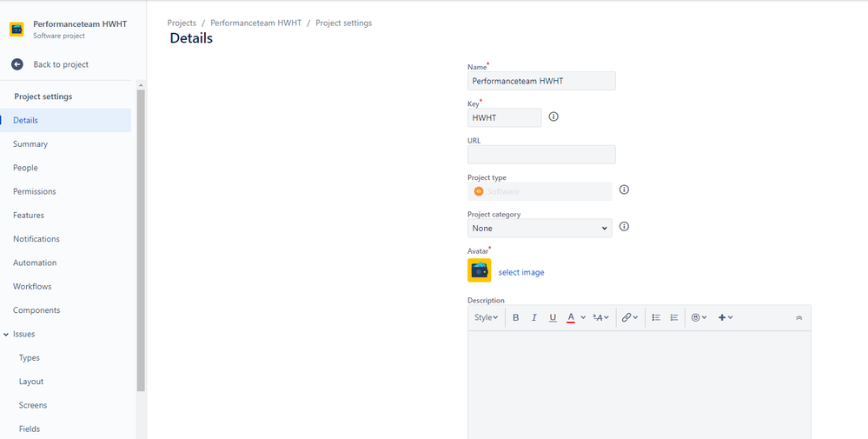Click the info icon next to Project type
This screenshot has width=868, height=439.
(x=624, y=190)
